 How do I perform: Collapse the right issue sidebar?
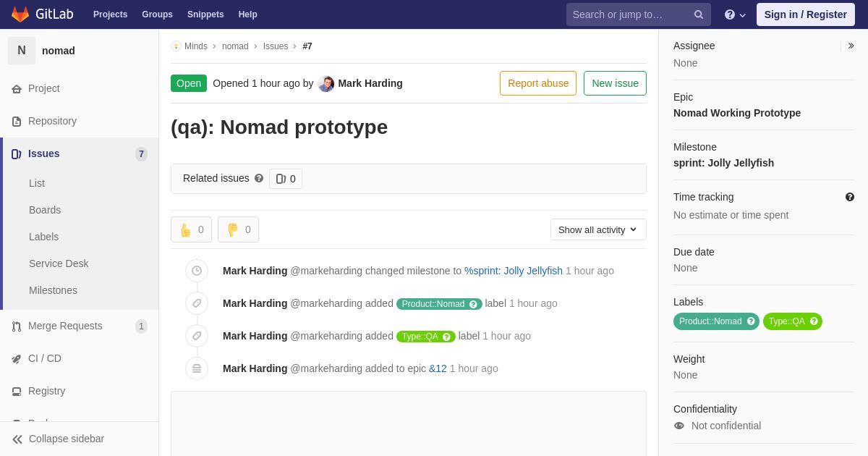[851, 46]
